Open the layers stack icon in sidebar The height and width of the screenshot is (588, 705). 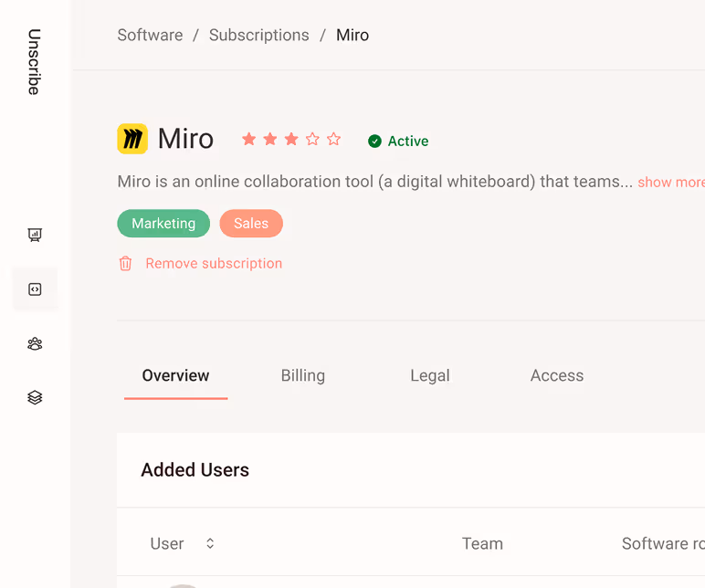(35, 397)
